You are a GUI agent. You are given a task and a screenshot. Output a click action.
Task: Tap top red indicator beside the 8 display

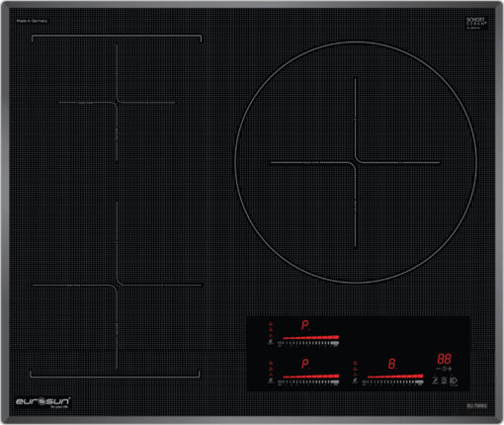coord(355,363)
